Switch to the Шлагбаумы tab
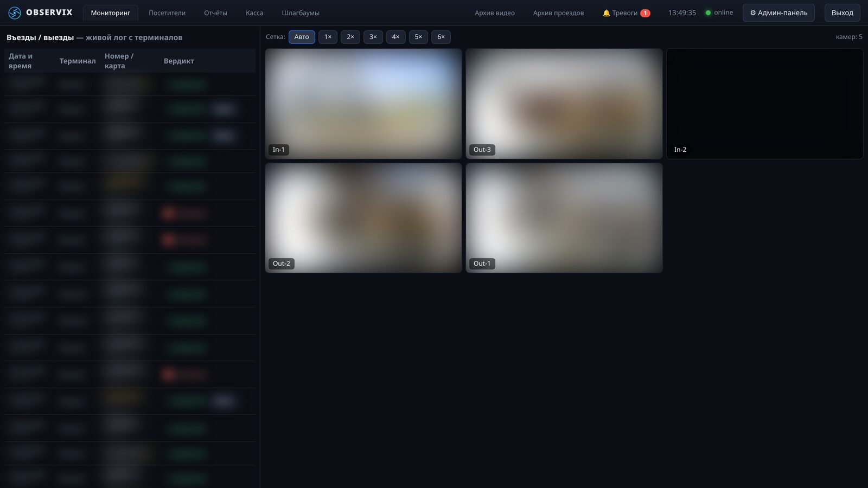The image size is (868, 488). point(301,13)
